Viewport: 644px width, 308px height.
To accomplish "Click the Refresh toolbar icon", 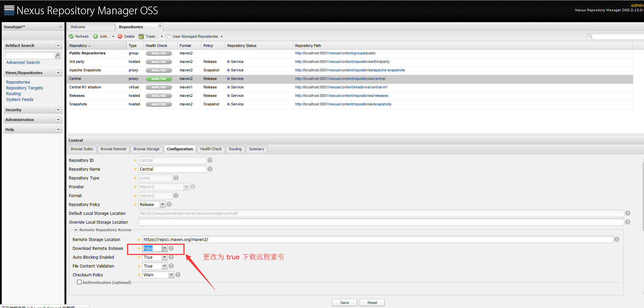I will 71,36.
